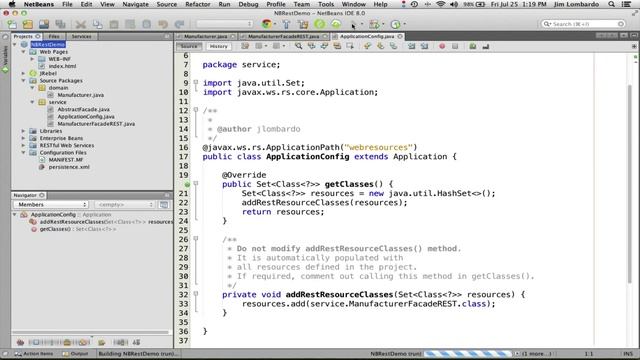The width and height of the screenshot is (640, 360).
Task: Click the Find Previous Occurrence icon
Action: (x=311, y=46)
